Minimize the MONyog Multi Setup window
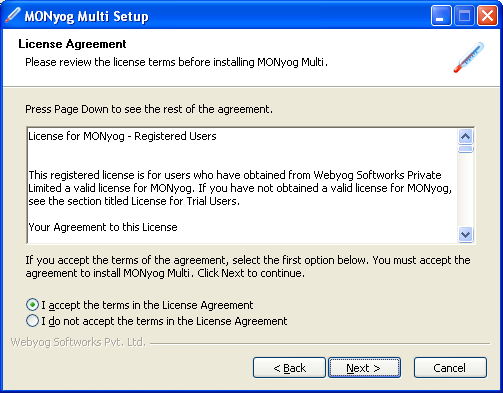Screen dimensions: 503x393 tap(441, 15)
